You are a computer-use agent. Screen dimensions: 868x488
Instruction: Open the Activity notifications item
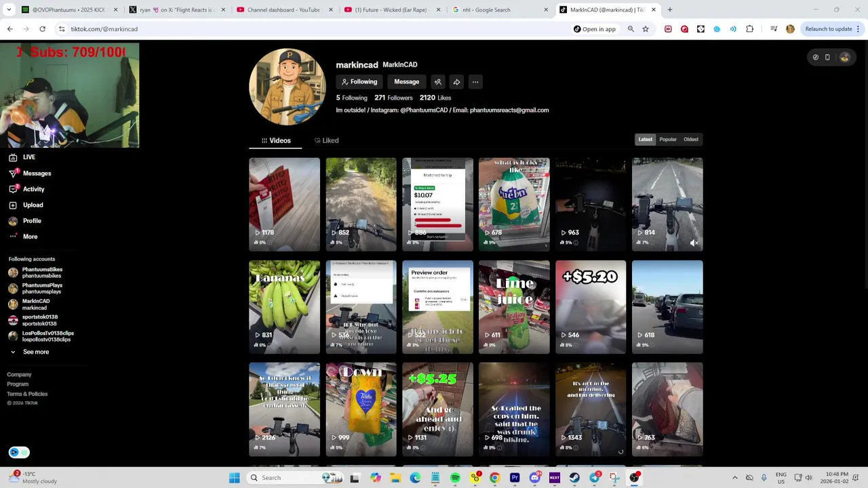click(26, 189)
